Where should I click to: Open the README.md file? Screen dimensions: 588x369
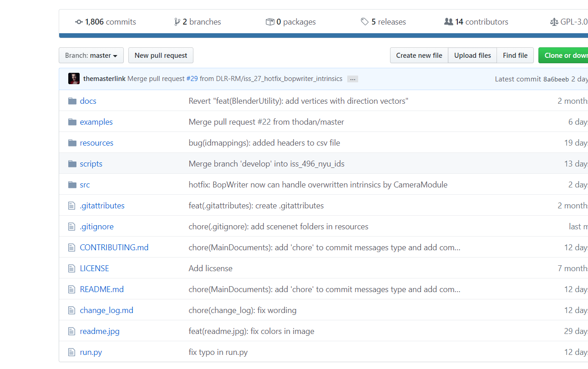tap(101, 289)
